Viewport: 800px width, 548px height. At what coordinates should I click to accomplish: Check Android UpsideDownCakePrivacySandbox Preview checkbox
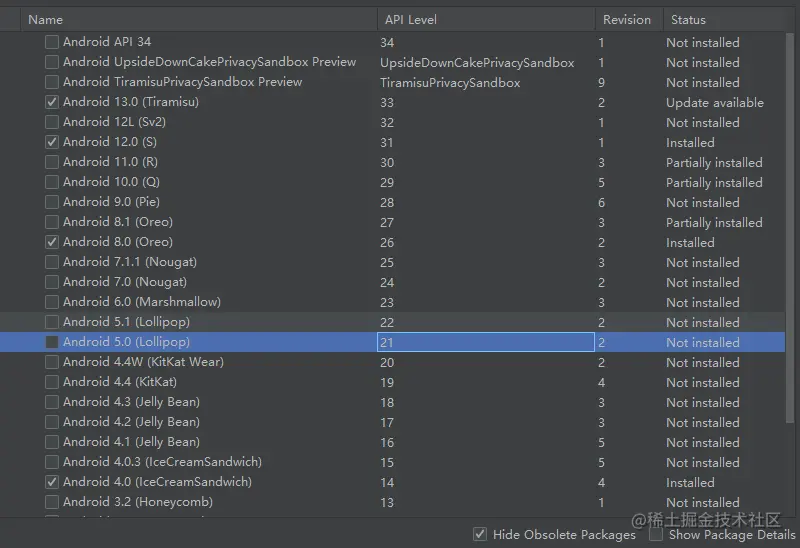(x=52, y=62)
